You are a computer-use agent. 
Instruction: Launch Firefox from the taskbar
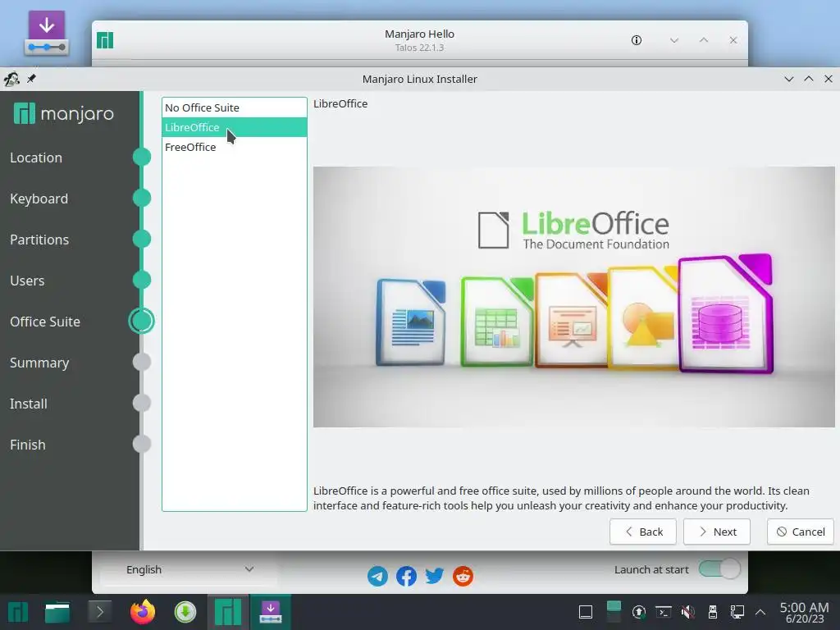pyautogui.click(x=143, y=612)
